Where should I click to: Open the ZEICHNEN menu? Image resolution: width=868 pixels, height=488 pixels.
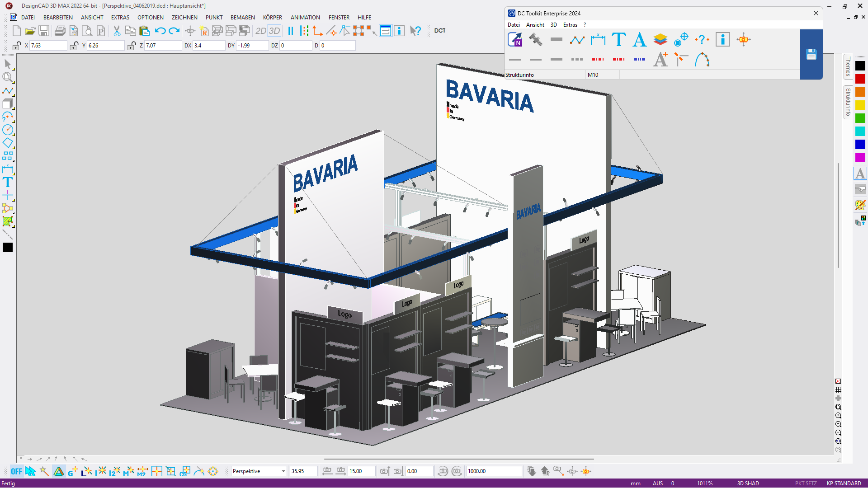pyautogui.click(x=184, y=18)
